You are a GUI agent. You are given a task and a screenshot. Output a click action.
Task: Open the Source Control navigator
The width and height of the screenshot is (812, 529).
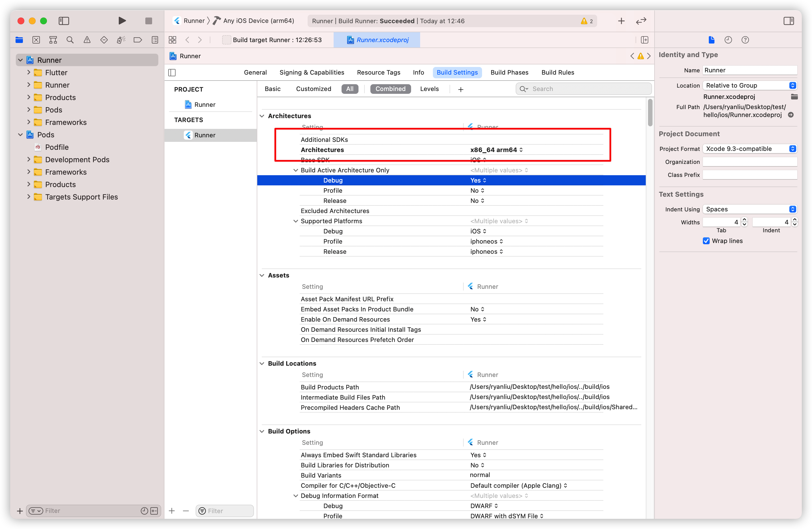pyautogui.click(x=36, y=40)
